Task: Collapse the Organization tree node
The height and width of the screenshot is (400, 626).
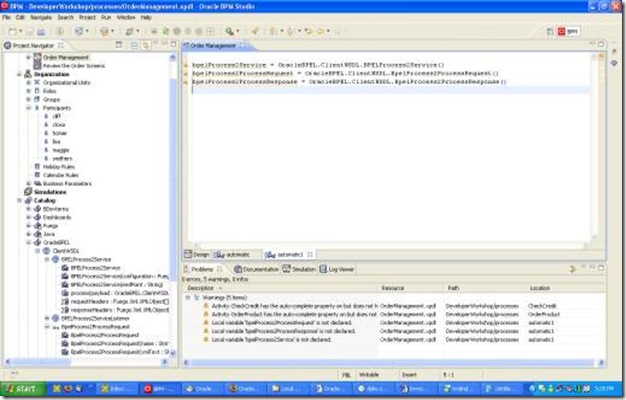Action: point(19,74)
